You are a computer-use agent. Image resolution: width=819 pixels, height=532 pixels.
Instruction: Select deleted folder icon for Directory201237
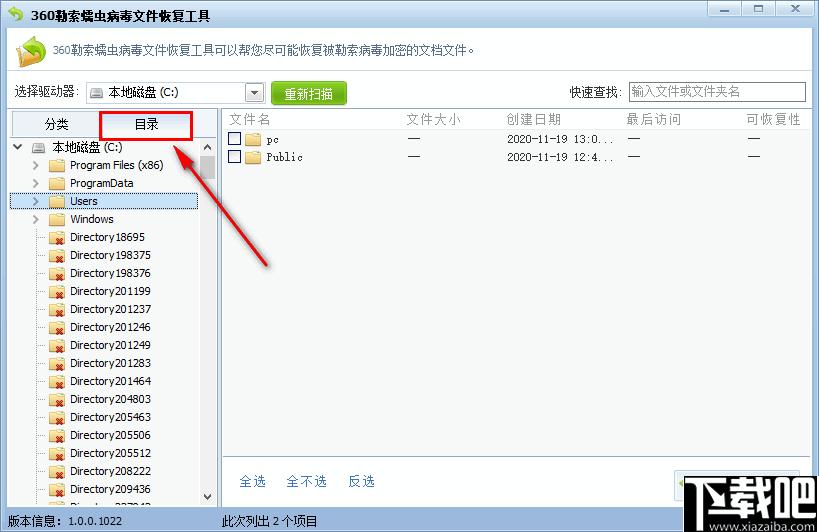pyautogui.click(x=56, y=310)
